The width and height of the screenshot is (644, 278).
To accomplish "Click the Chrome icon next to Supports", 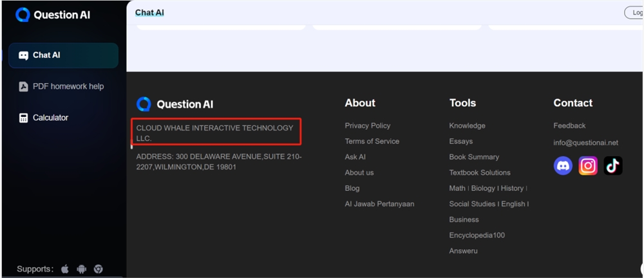I will 98,269.
